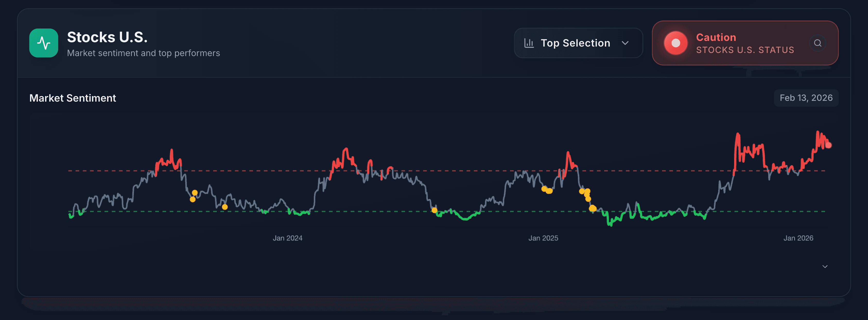The image size is (868, 320).
Task: Click 'Market sentiment and top performers' subtitle
Action: pyautogui.click(x=143, y=53)
